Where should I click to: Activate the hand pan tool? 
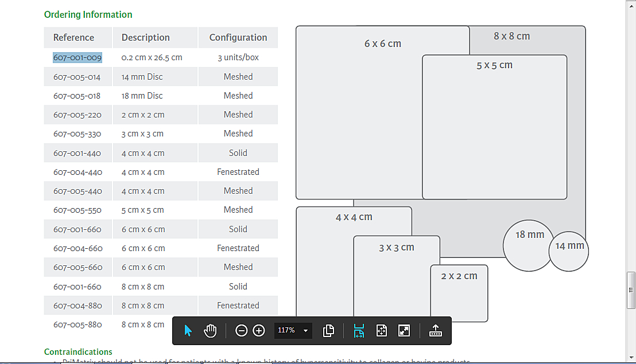pos(210,331)
